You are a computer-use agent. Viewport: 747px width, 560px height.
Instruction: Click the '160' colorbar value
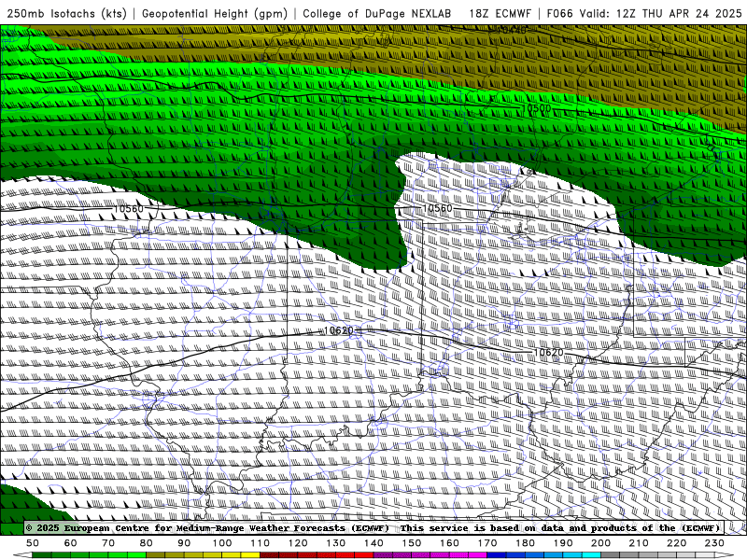(449, 543)
